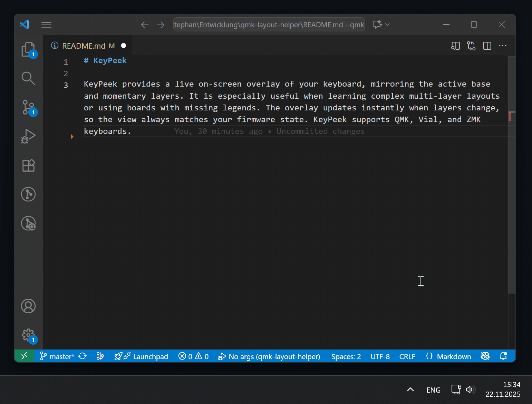Change file encoding UTF-8
Image resolution: width=532 pixels, height=404 pixels.
click(x=380, y=356)
